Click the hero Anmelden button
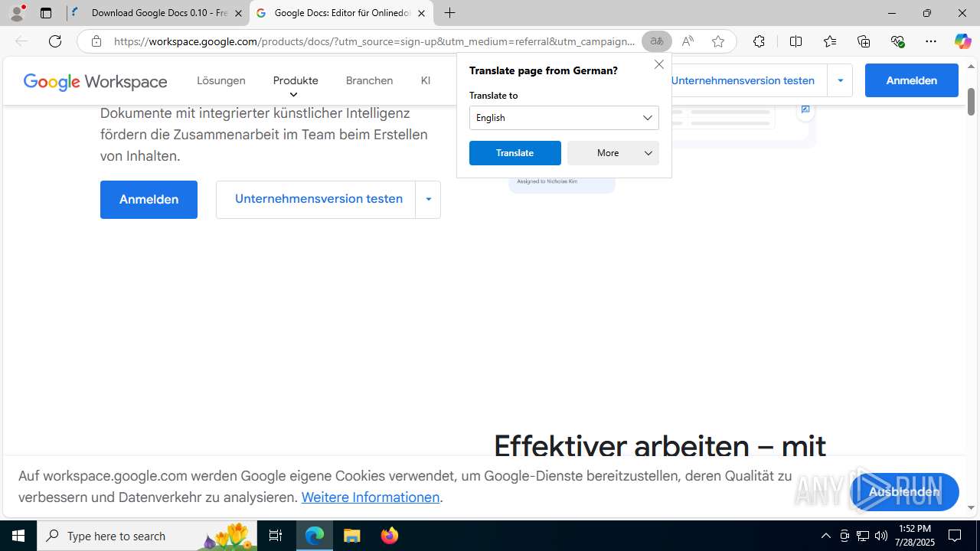The image size is (980, 551). coord(149,200)
